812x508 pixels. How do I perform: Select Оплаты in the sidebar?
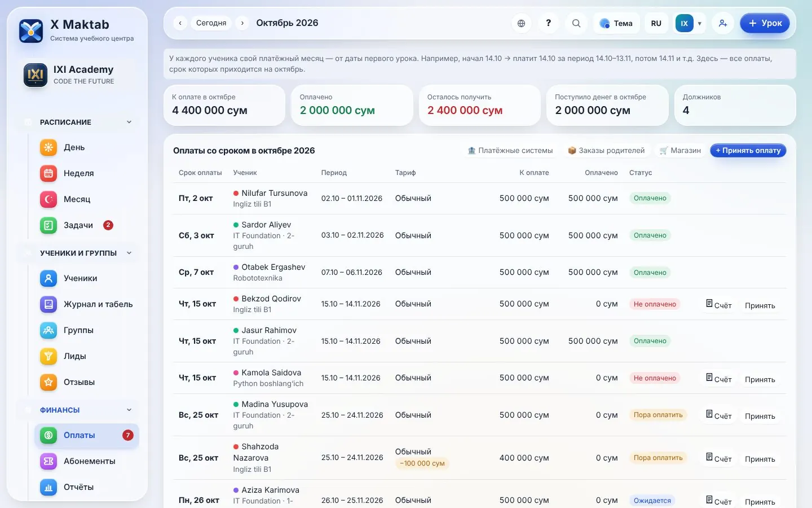[87, 435]
